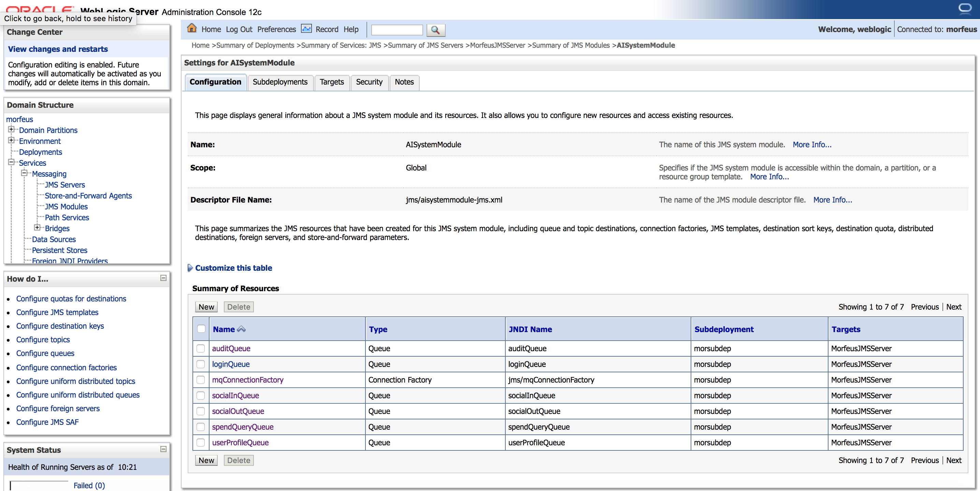980x491 pixels.
Task: Click MorfeusJMSServer breadcrumb link
Action: [x=498, y=45]
